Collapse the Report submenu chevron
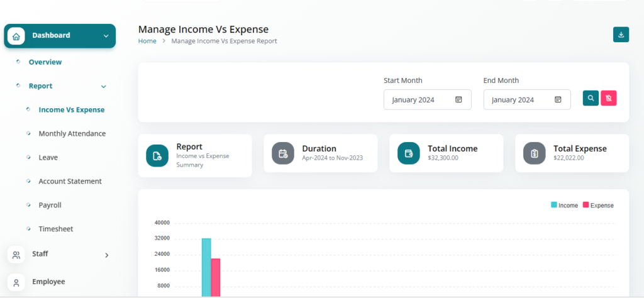644x298 pixels. click(x=104, y=86)
